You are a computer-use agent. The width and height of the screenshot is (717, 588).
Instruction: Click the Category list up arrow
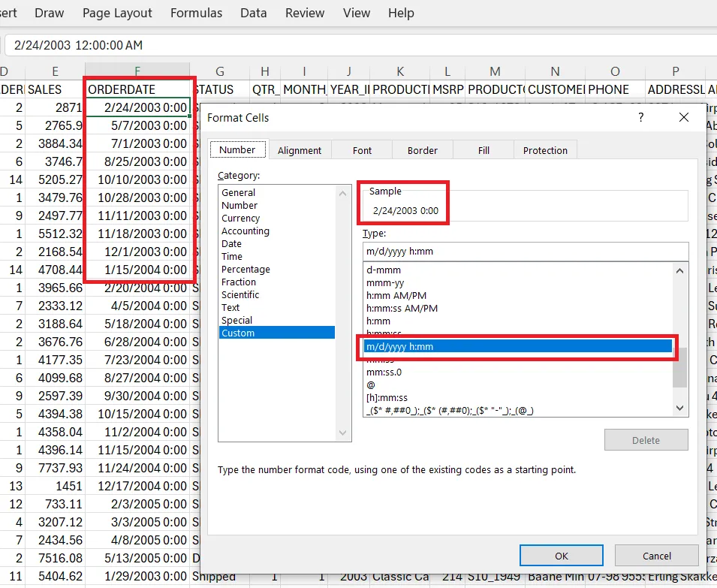click(x=342, y=194)
